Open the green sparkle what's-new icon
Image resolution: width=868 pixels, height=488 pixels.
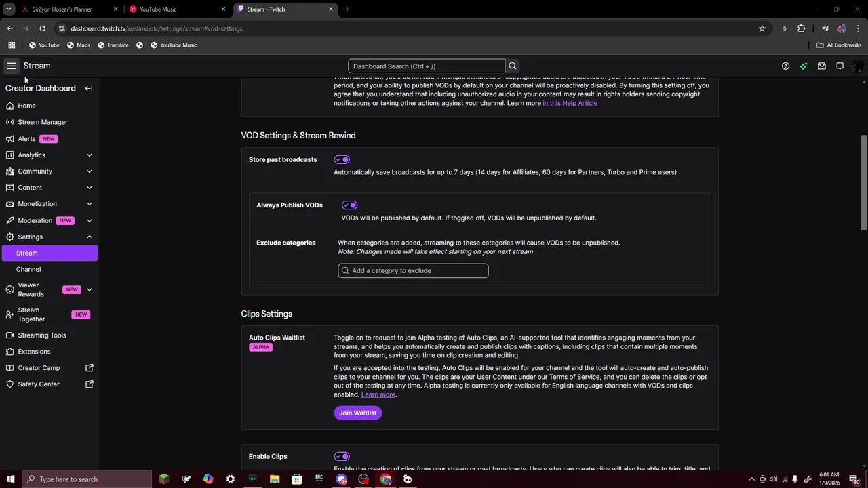[804, 66]
